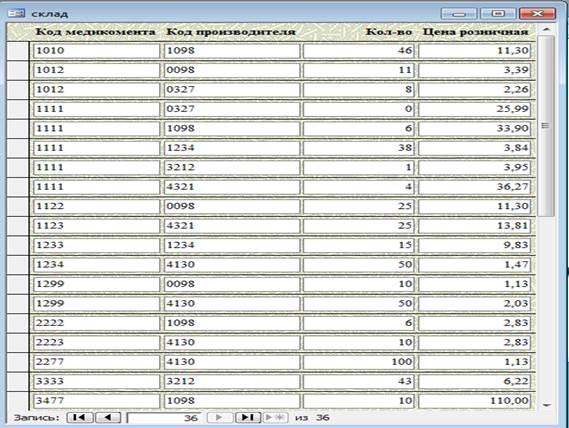Screen dimensions: 569x428
Task: Click the form icon in title bar
Action: (x=16, y=14)
